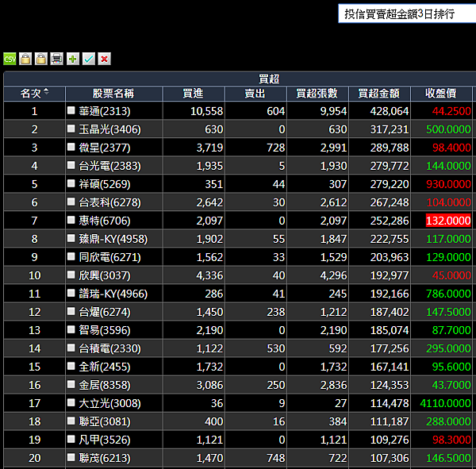476x469 pixels.
Task: Sort using the 名次 column arrow
Action: pyautogui.click(x=46, y=91)
